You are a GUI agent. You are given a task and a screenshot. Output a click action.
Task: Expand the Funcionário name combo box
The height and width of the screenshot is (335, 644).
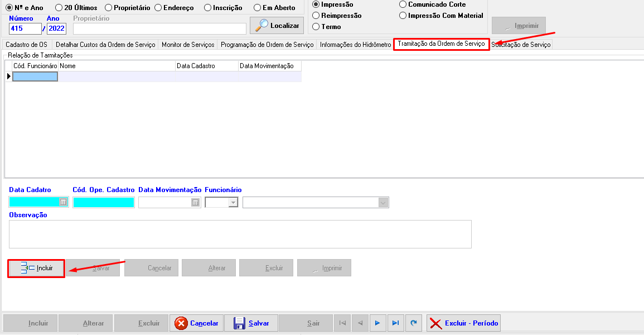(x=383, y=202)
